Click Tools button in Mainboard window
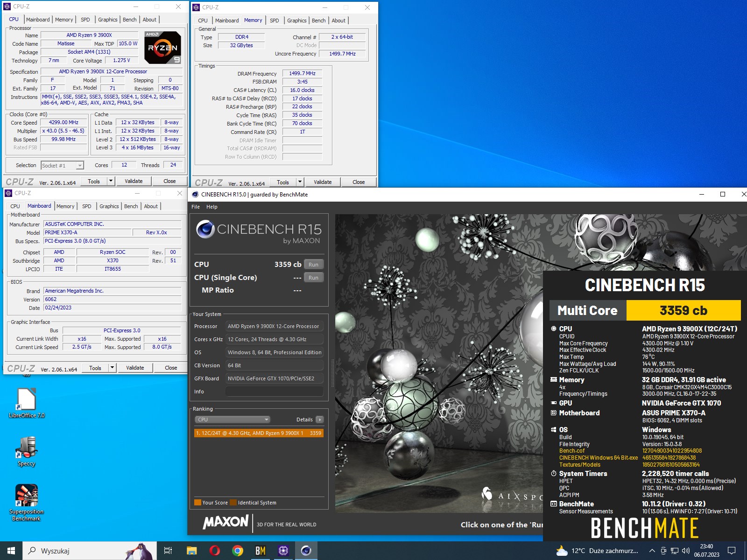The image size is (747, 560). point(95,368)
